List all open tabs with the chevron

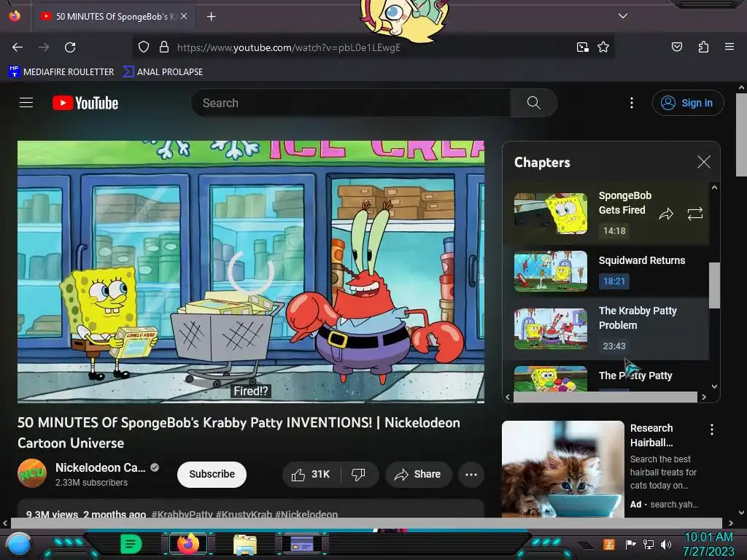point(623,16)
